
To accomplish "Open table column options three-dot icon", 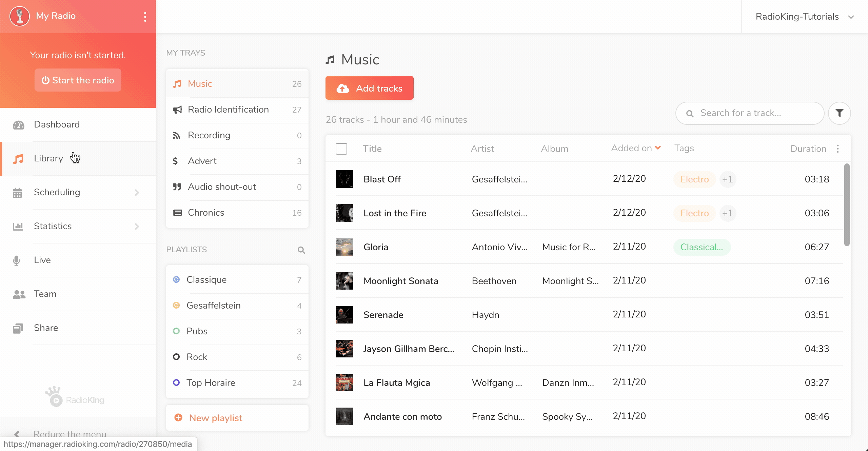I will pos(838,149).
